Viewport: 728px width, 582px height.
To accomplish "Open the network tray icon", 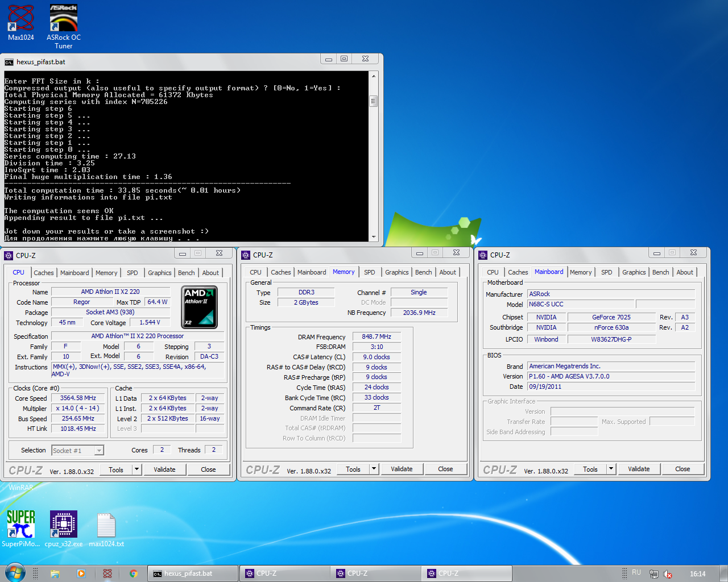I will tap(654, 574).
